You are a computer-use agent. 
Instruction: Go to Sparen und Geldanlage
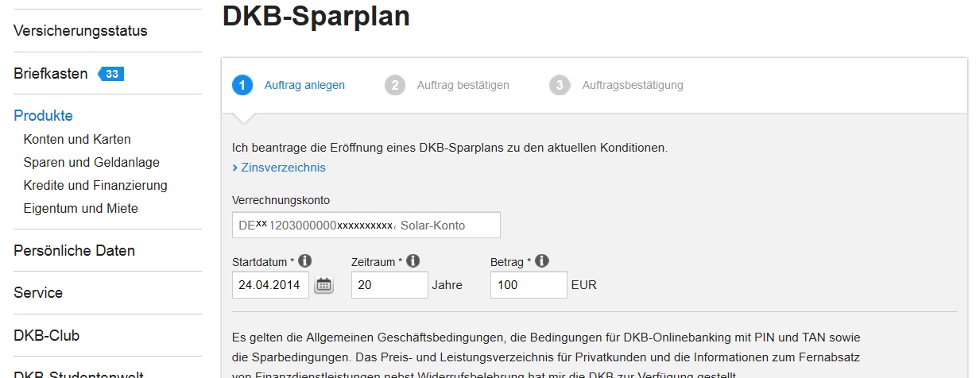pos(91,162)
